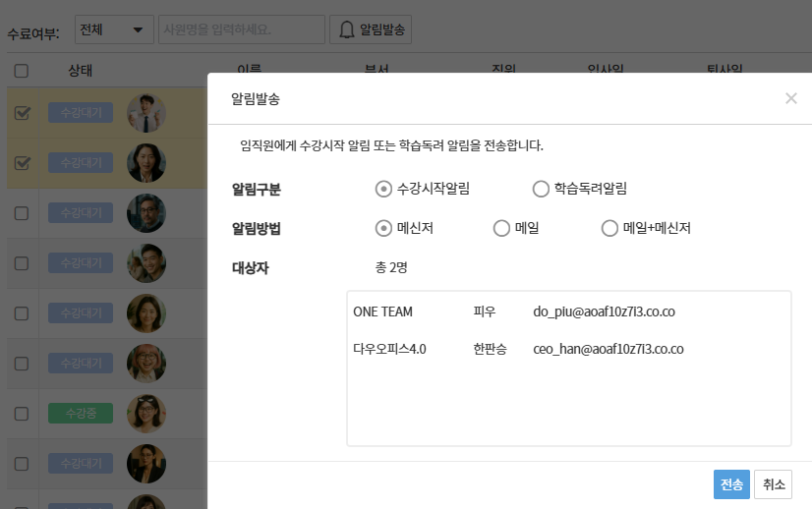
Task: Select the 수강시작알림 radio option
Action: click(x=384, y=189)
